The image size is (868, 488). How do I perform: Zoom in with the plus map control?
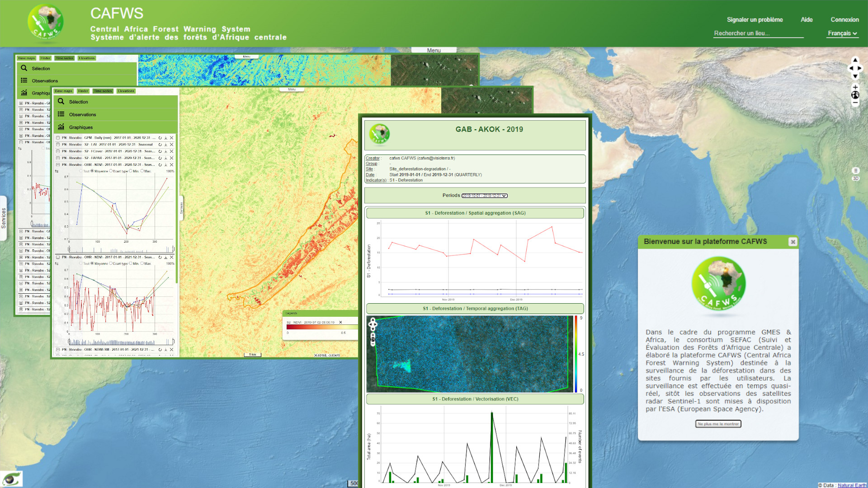pyautogui.click(x=855, y=87)
